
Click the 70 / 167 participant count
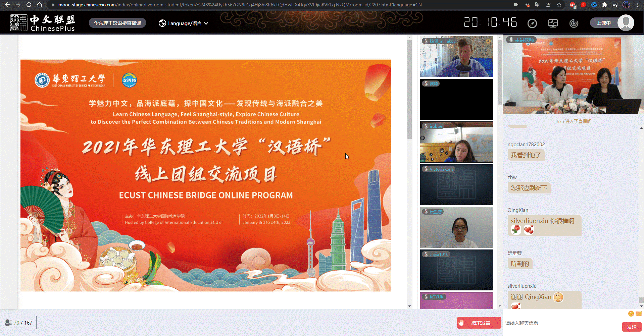pyautogui.click(x=23, y=323)
